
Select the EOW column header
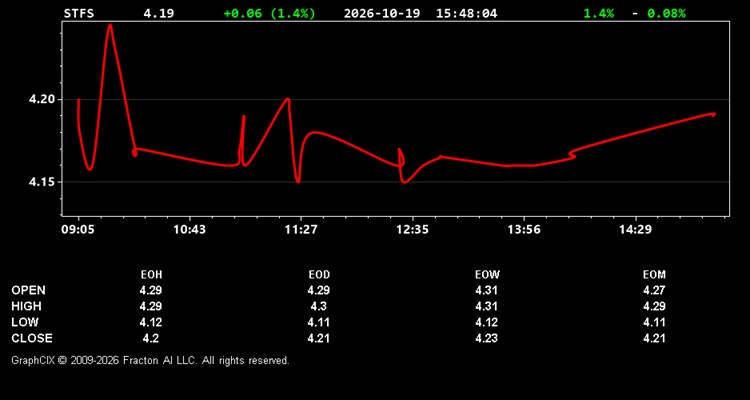click(487, 275)
